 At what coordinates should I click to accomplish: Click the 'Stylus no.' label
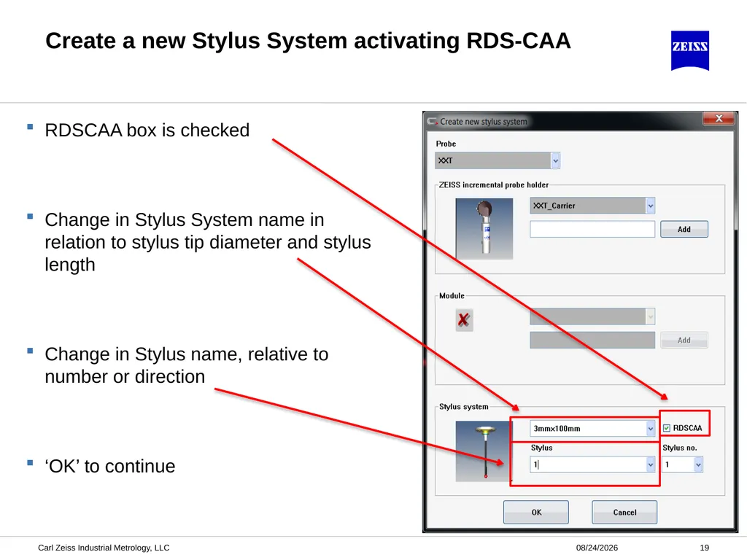680,448
